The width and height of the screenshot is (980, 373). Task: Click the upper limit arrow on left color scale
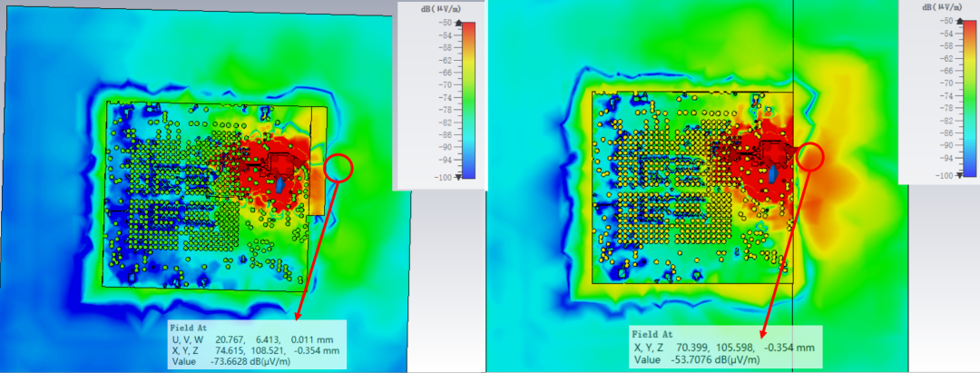tap(456, 22)
